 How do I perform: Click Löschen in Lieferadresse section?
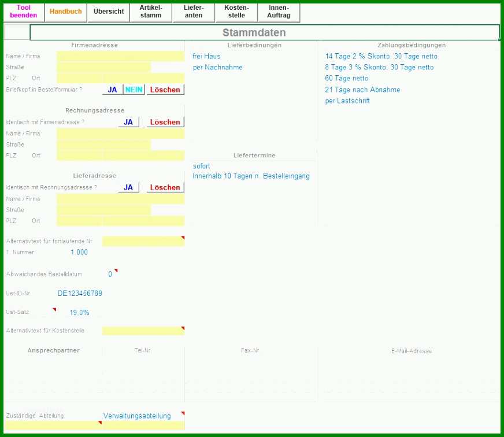[x=165, y=187]
